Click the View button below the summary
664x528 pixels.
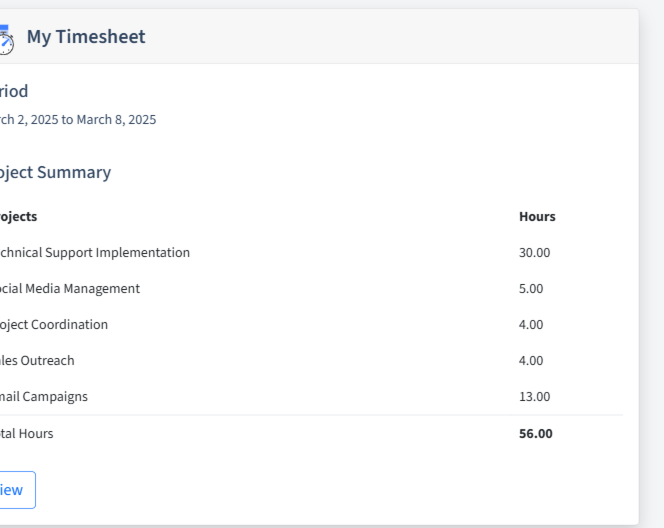(16, 490)
